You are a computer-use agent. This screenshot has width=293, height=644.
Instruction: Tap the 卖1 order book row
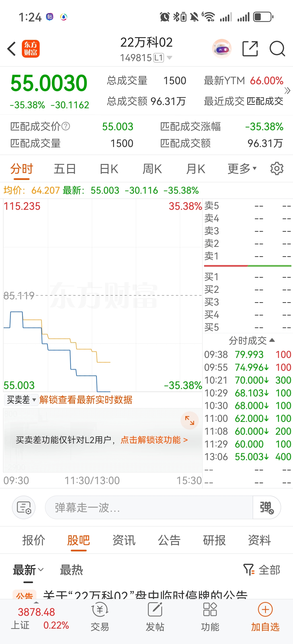tap(248, 256)
